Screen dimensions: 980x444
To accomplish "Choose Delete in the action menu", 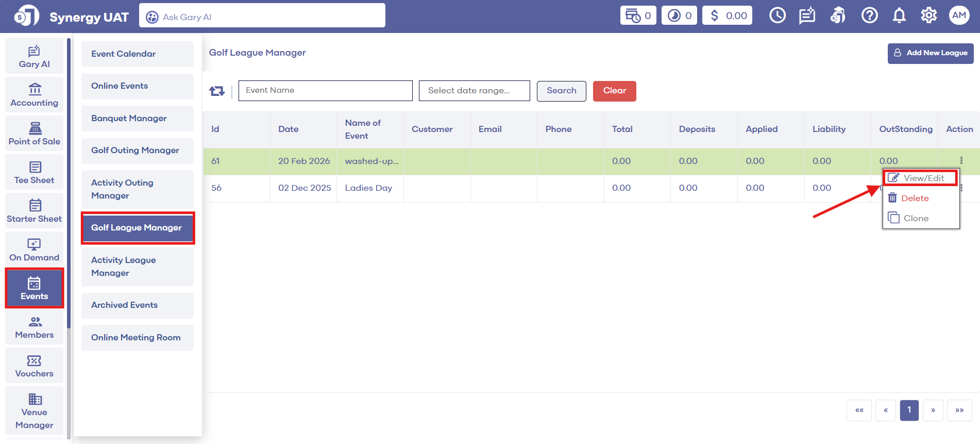I will tap(914, 198).
